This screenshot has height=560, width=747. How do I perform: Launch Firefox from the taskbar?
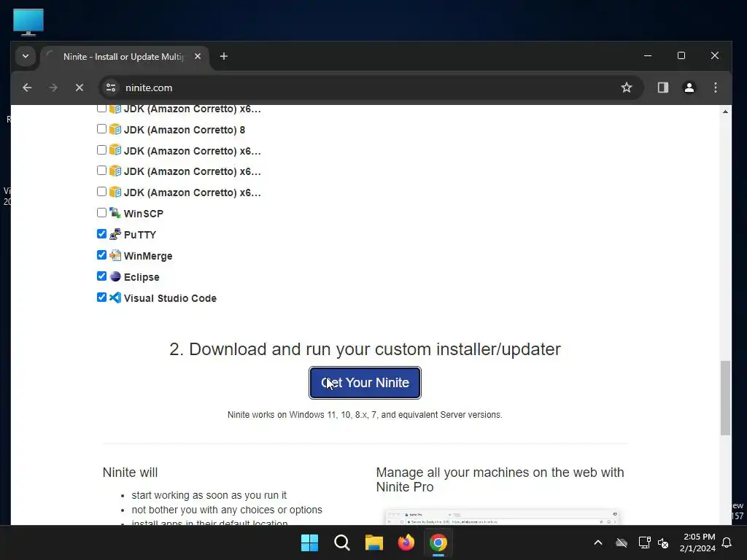[x=406, y=542]
